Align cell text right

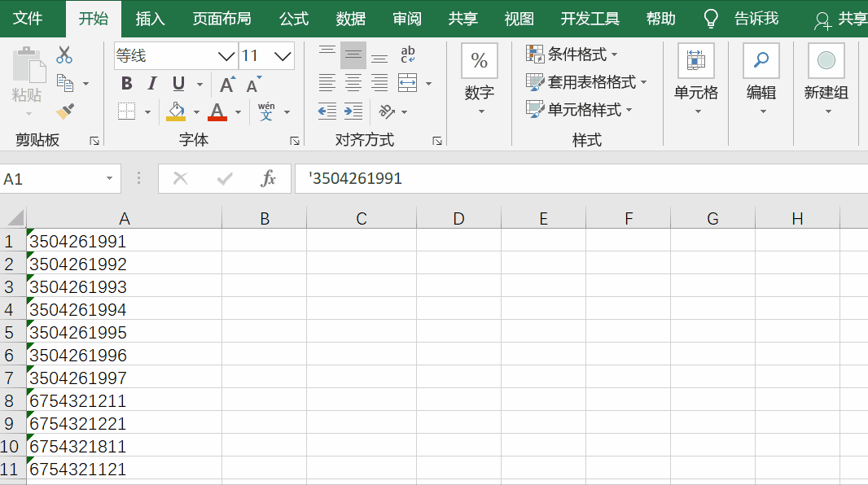coord(379,84)
